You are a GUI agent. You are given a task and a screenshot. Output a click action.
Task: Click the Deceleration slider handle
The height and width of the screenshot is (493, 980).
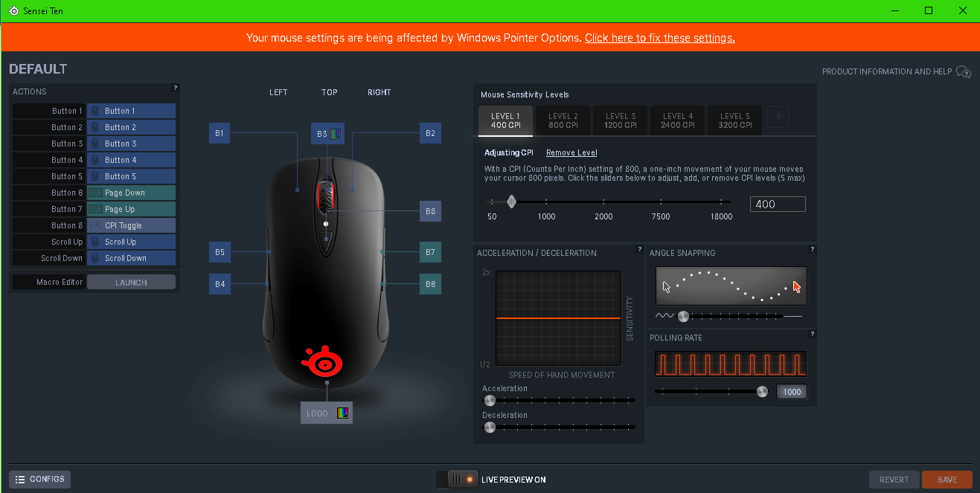pos(490,427)
